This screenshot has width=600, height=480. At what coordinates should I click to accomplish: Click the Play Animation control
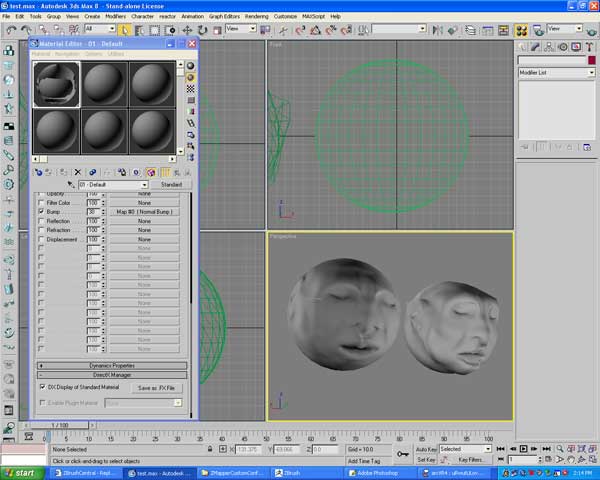click(x=523, y=449)
